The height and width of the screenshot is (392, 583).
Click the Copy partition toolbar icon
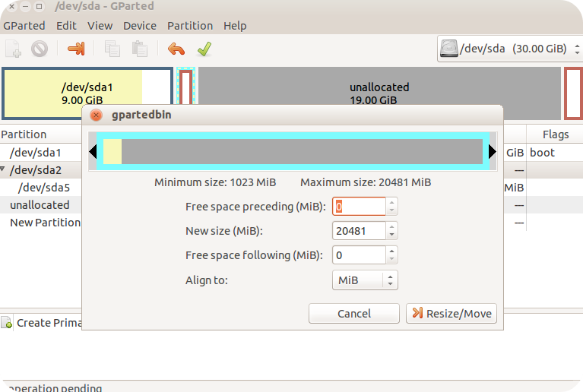pos(112,49)
